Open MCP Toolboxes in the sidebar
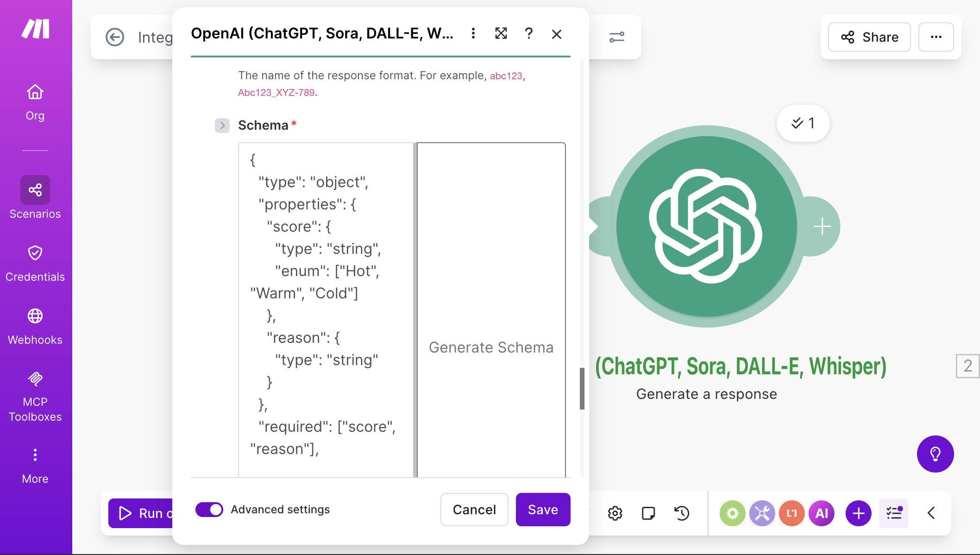This screenshot has height=555, width=980. click(x=35, y=391)
